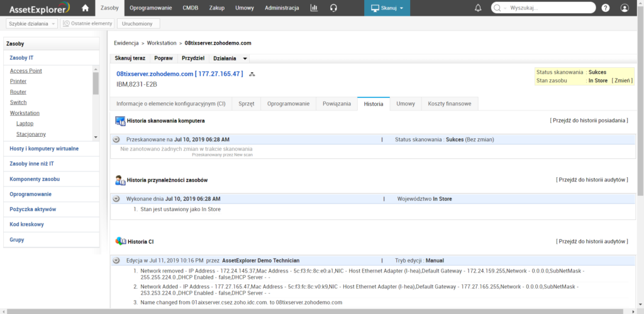Open the user profile icon
The height and width of the screenshot is (314, 644).
(x=625, y=8)
